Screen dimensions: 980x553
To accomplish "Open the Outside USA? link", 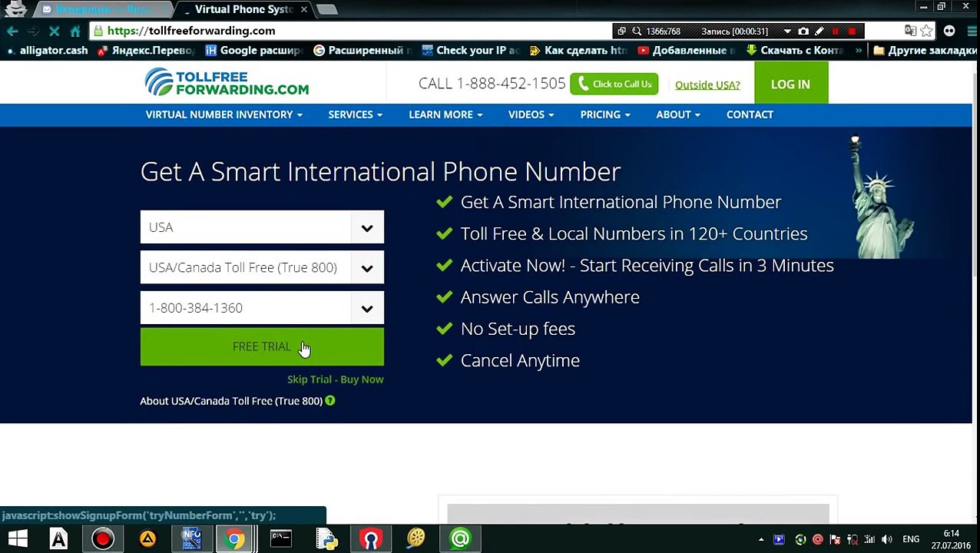I will tap(707, 84).
